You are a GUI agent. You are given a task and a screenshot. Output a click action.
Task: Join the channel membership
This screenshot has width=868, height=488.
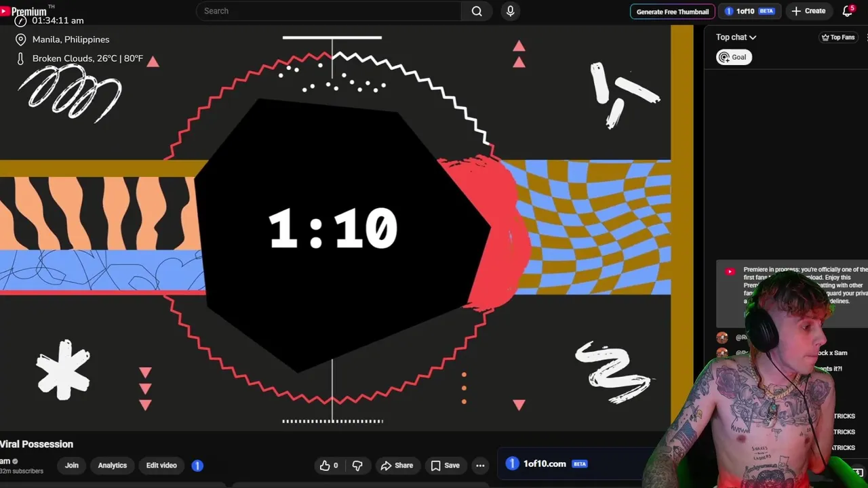click(x=72, y=466)
